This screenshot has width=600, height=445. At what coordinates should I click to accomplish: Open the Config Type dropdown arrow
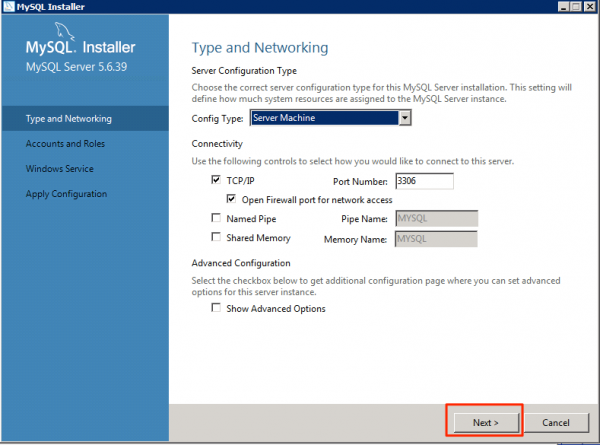[404, 118]
